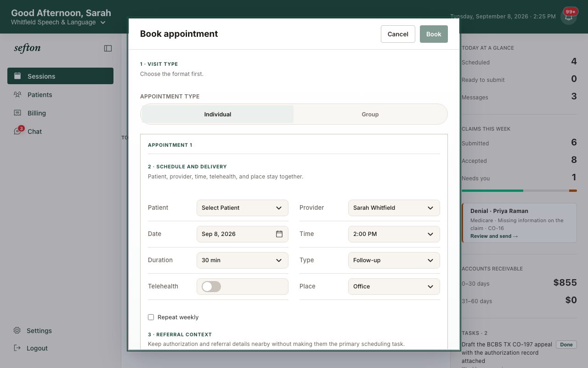Click the claims this week progress bar

(x=519, y=190)
